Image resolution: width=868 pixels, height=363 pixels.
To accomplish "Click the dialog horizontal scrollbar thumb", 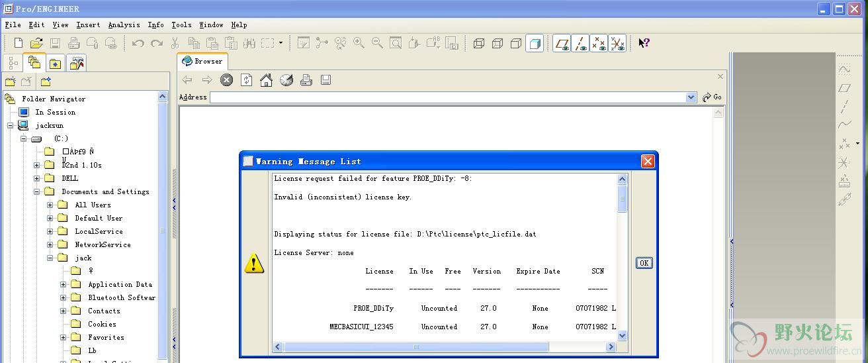I will [x=416, y=346].
